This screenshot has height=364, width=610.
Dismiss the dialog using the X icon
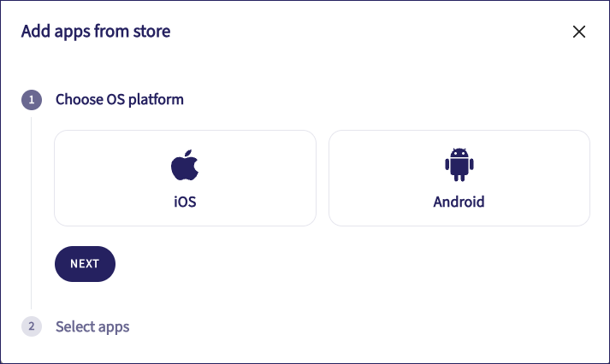579,32
